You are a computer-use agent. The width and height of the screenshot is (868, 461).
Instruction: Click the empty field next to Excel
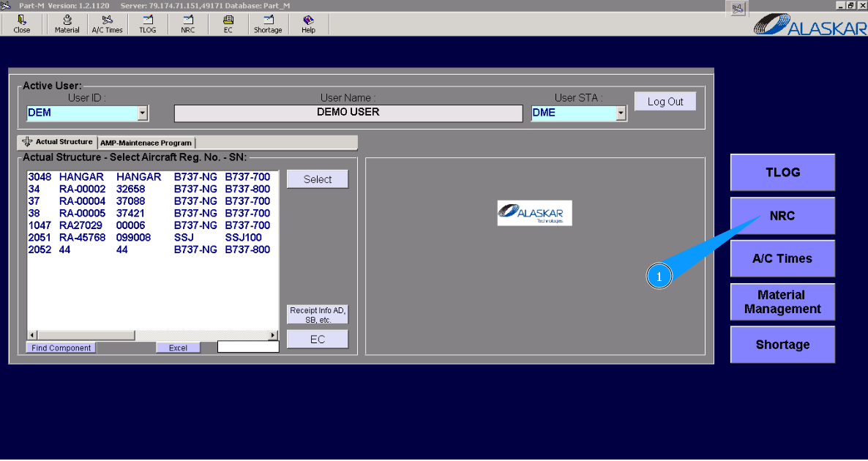(248, 347)
